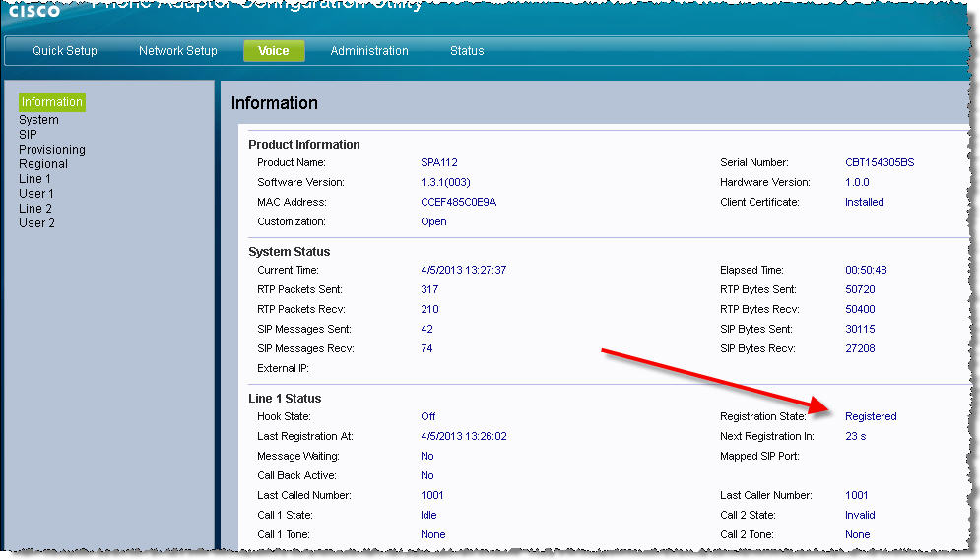Click the External IP label
This screenshot has height=560, width=980.
283,368
